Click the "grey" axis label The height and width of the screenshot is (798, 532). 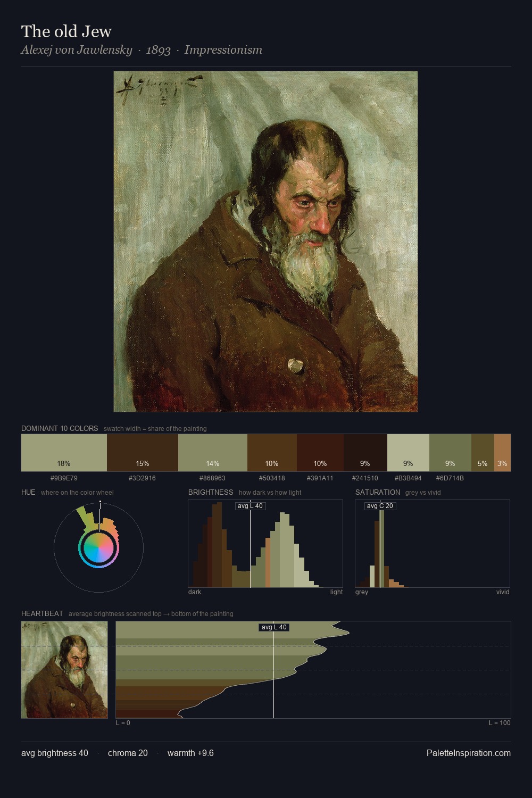tap(362, 592)
